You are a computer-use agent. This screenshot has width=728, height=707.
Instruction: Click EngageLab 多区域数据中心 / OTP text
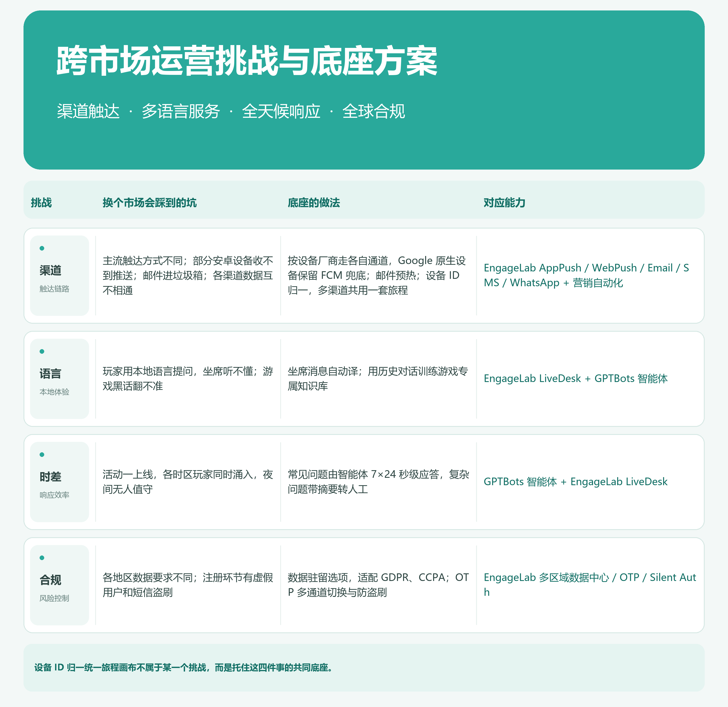(x=590, y=585)
